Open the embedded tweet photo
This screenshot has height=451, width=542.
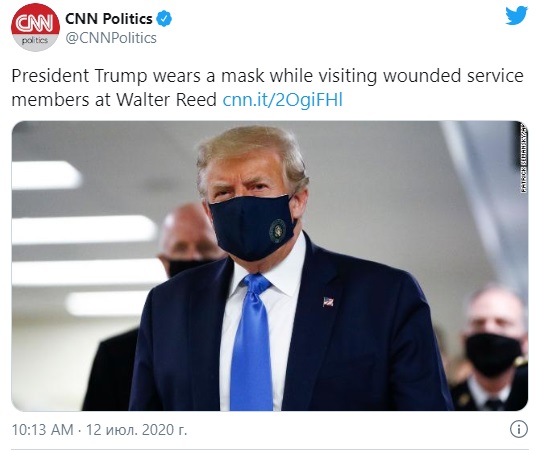coord(270,266)
